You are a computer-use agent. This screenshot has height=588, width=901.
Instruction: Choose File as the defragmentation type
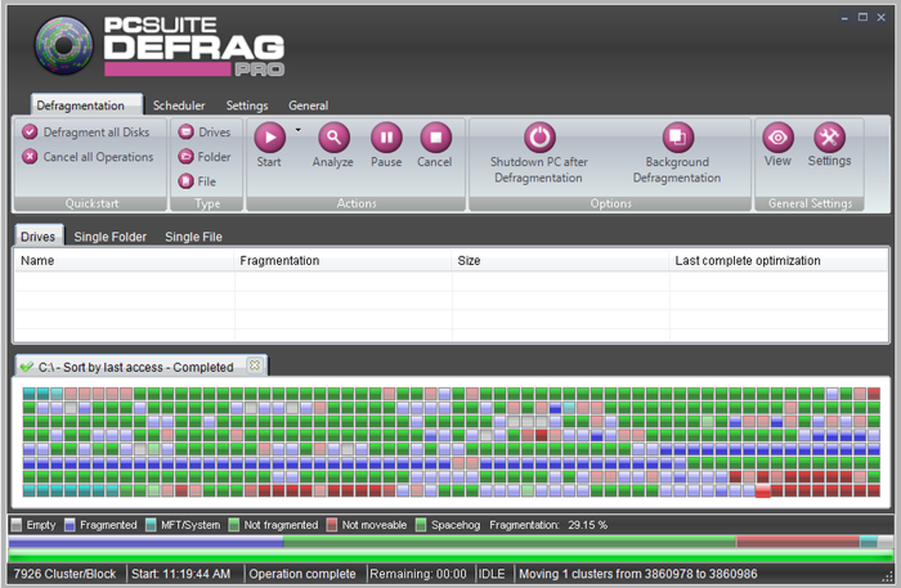tap(202, 181)
